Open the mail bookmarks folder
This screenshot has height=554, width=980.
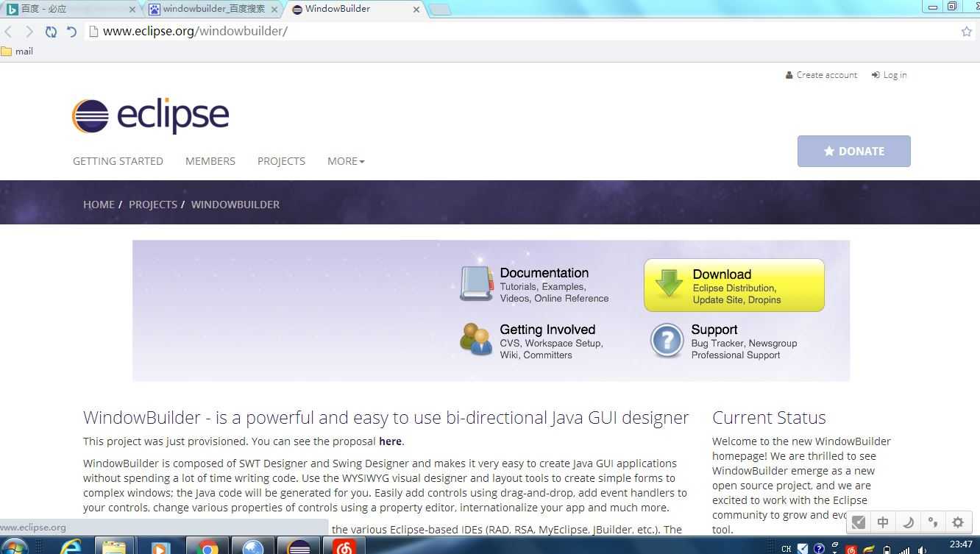tap(18, 52)
